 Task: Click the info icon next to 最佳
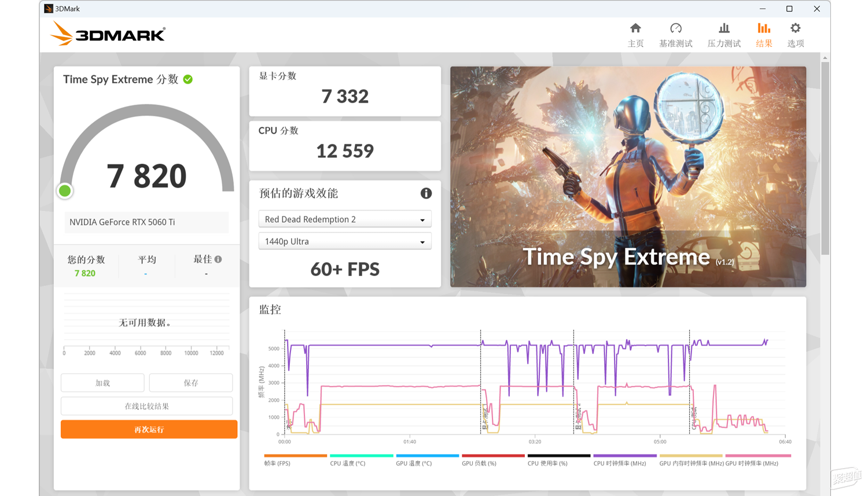pos(218,259)
